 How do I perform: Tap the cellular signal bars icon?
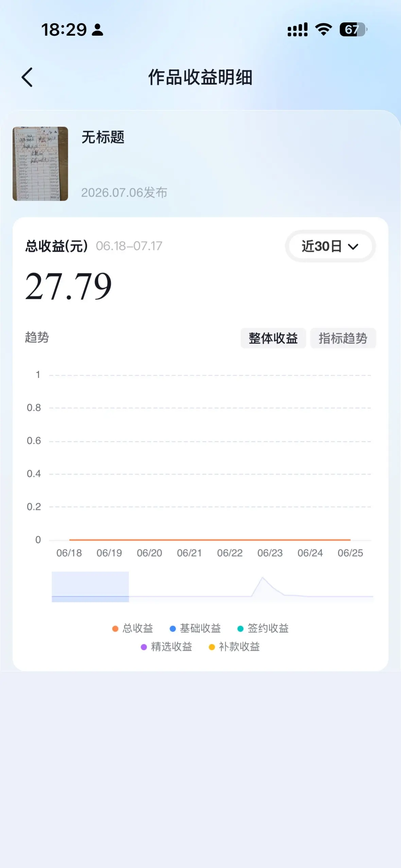click(297, 30)
